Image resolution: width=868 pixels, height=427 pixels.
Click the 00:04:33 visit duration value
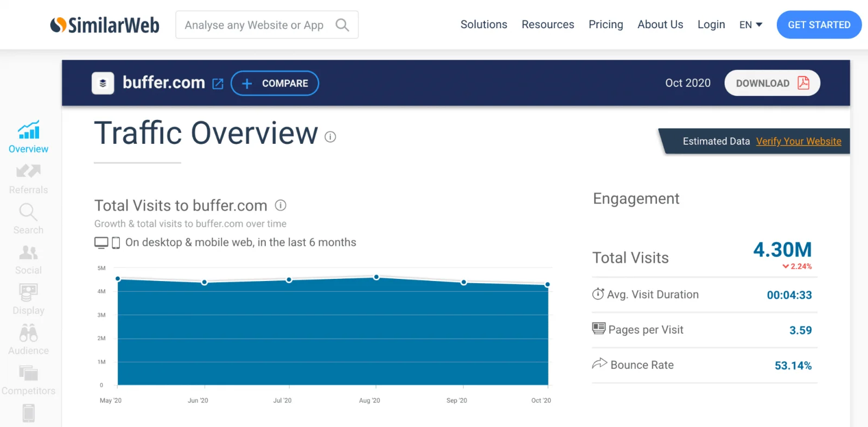coord(789,295)
